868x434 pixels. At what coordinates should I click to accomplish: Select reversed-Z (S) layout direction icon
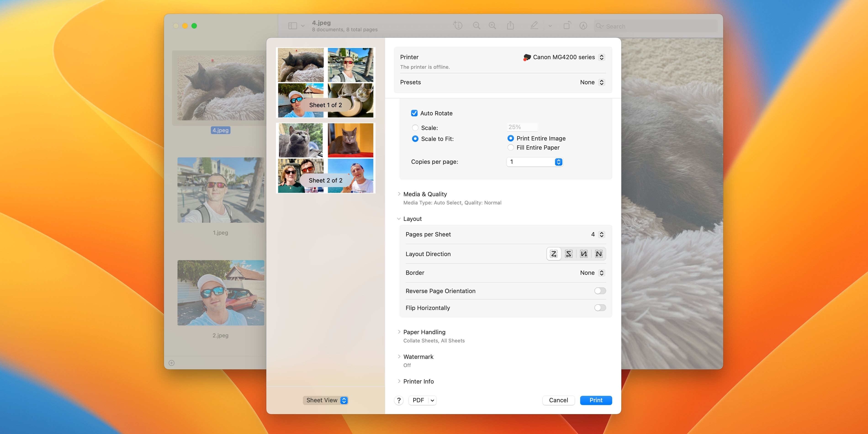coord(569,254)
